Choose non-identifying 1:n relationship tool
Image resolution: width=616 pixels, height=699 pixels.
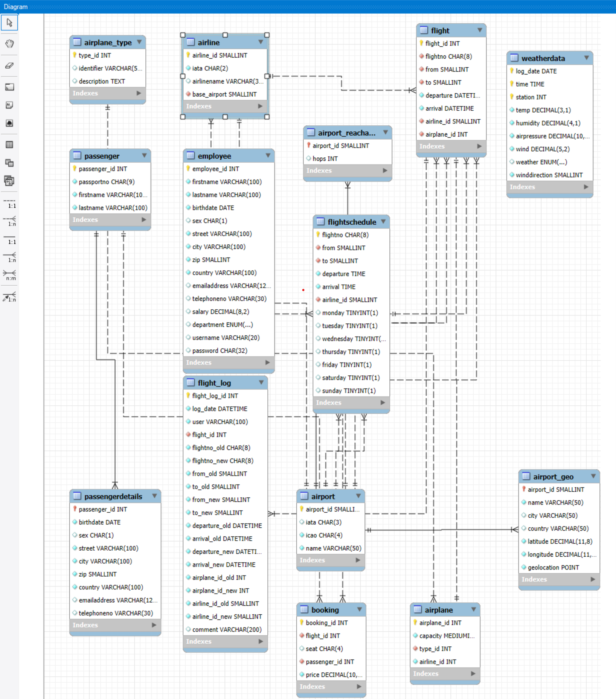coord(9,221)
